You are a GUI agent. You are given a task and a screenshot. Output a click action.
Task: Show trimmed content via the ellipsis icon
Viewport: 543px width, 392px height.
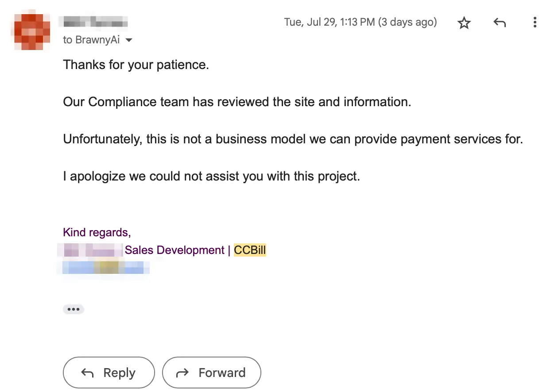[74, 309]
